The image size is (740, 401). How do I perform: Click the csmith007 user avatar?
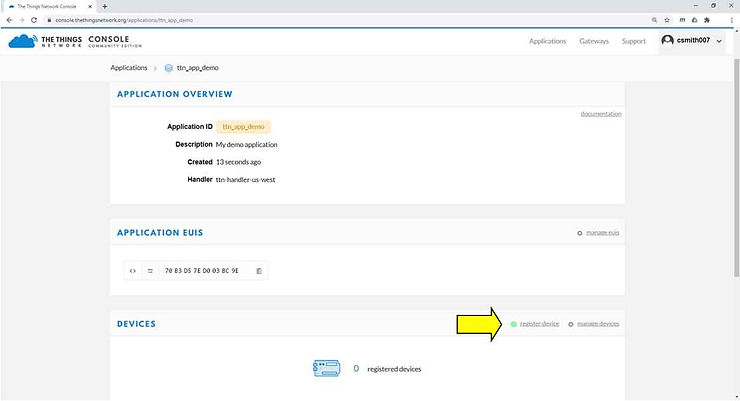click(668, 41)
